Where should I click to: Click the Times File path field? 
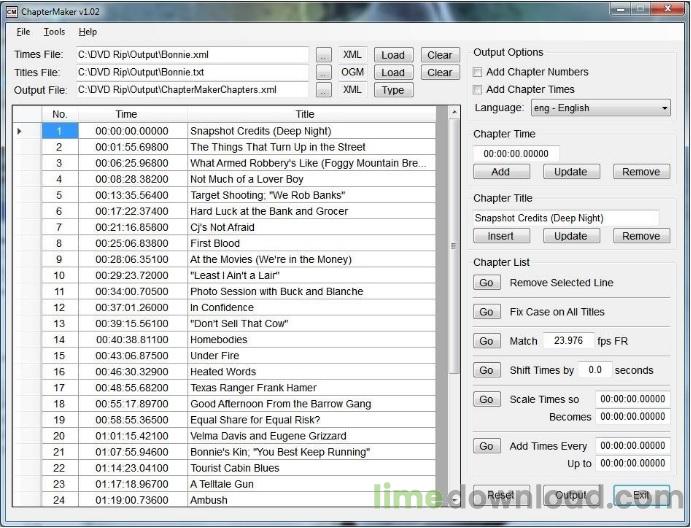(x=192, y=55)
